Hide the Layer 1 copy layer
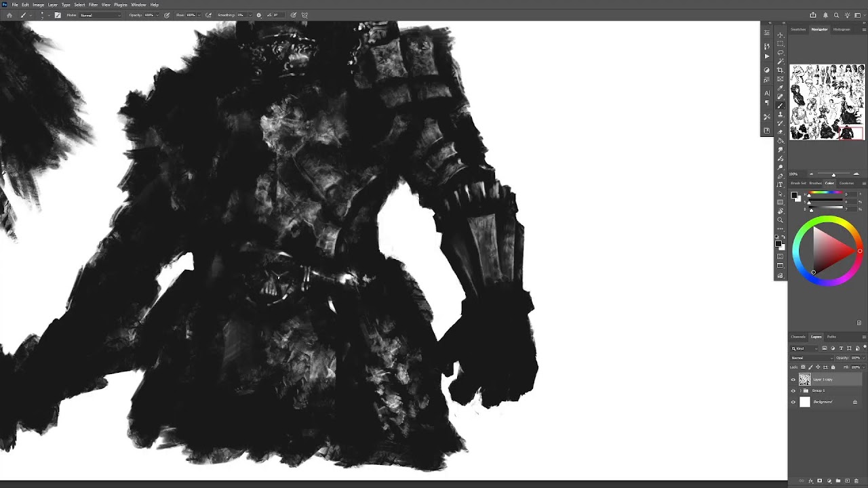Viewport: 868px width, 488px height. pyautogui.click(x=793, y=380)
